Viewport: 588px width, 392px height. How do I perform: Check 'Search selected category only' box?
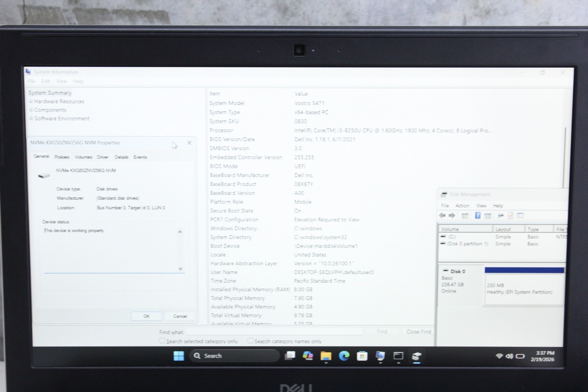click(162, 341)
